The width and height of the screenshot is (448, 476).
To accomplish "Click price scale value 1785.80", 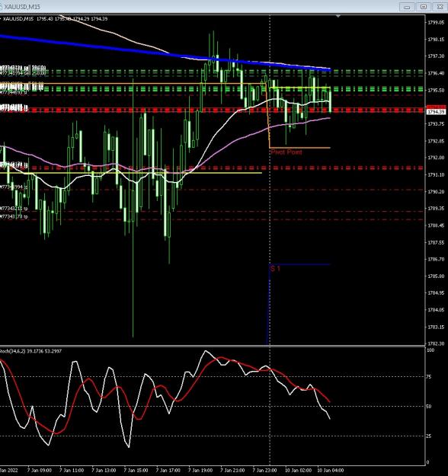I will [x=436, y=276].
